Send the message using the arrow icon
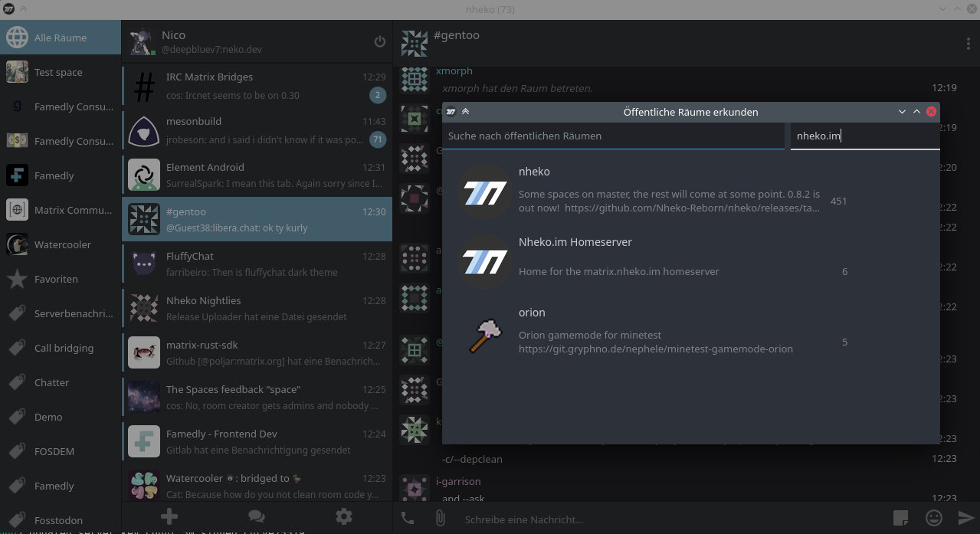The width and height of the screenshot is (980, 534). point(966,519)
